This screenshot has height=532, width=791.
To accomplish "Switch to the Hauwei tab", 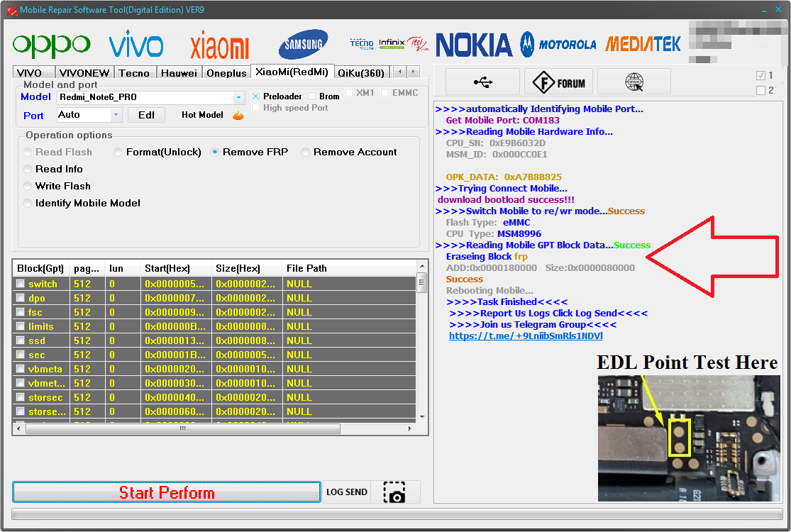I will (179, 73).
